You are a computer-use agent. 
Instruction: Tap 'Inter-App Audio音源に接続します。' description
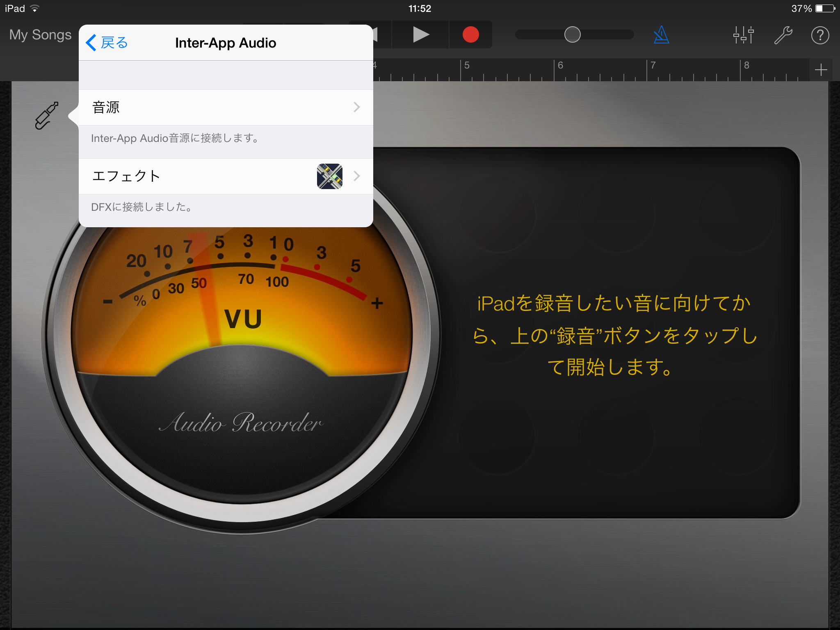175,138
